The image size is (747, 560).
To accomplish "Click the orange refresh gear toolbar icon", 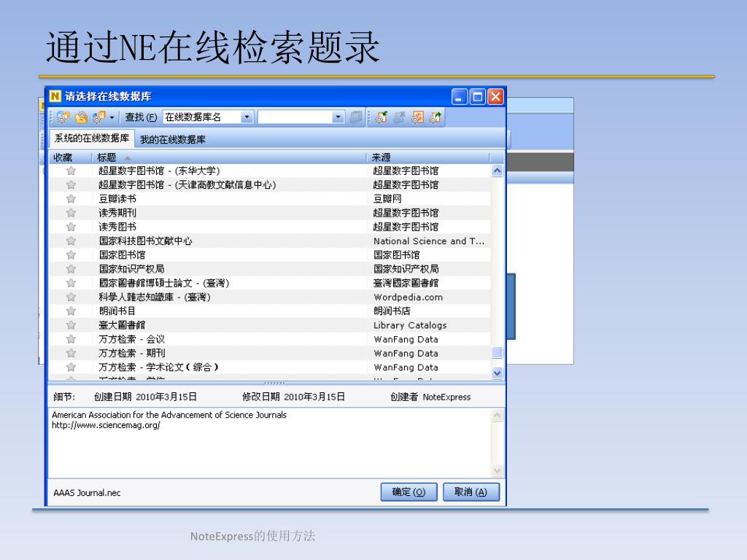I will (417, 117).
